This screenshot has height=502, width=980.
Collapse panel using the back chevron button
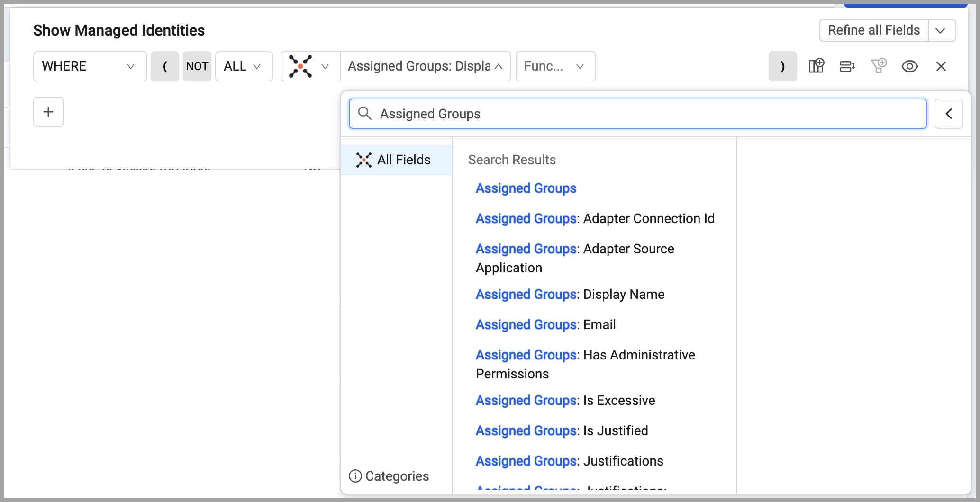click(949, 114)
